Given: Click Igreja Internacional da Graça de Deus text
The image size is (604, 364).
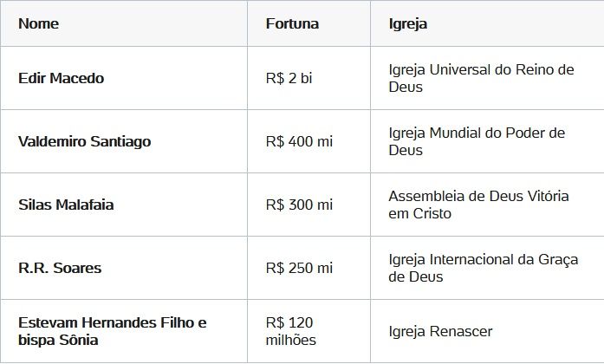Looking at the screenshot, I should tap(484, 268).
